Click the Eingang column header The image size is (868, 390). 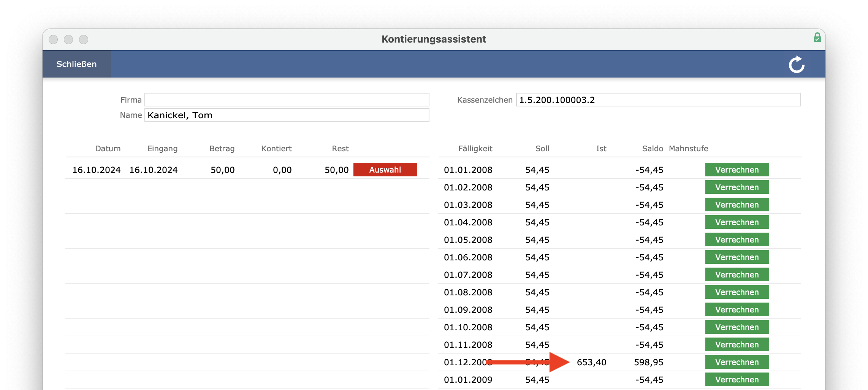click(162, 149)
